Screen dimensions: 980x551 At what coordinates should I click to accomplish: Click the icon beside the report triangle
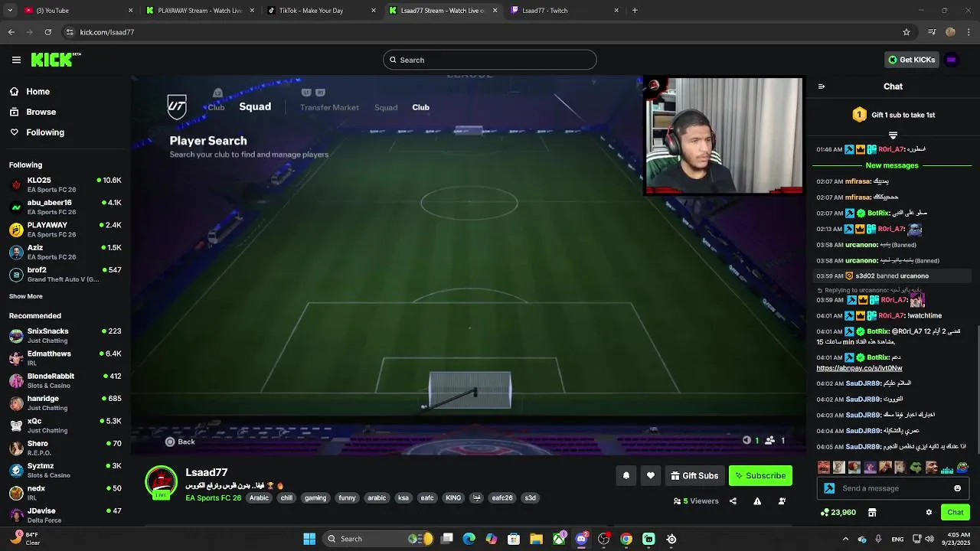[782, 501]
